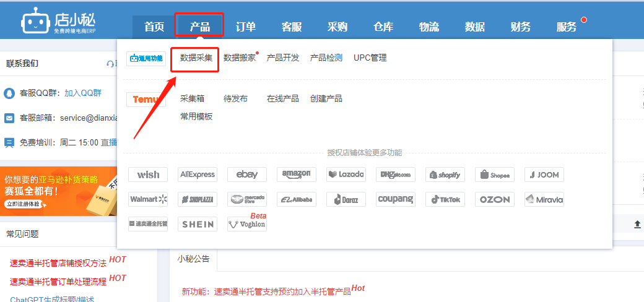
Task: Click the Miravia platform icon
Action: 544,199
